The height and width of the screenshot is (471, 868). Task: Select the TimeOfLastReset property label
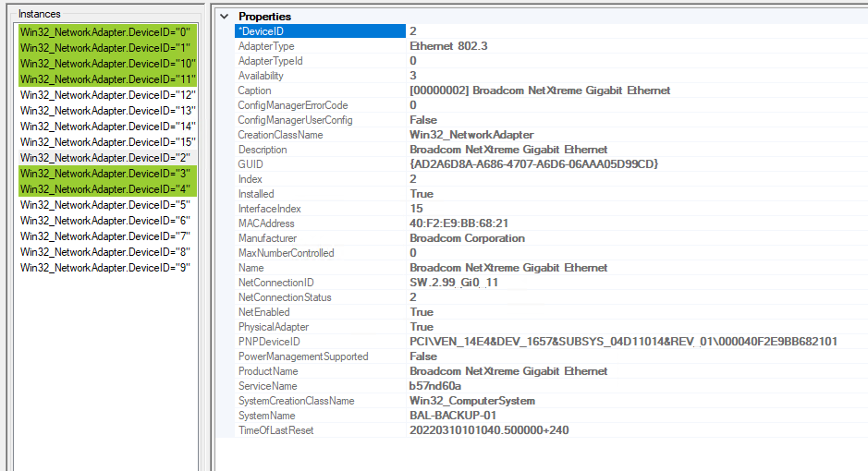[275, 430]
